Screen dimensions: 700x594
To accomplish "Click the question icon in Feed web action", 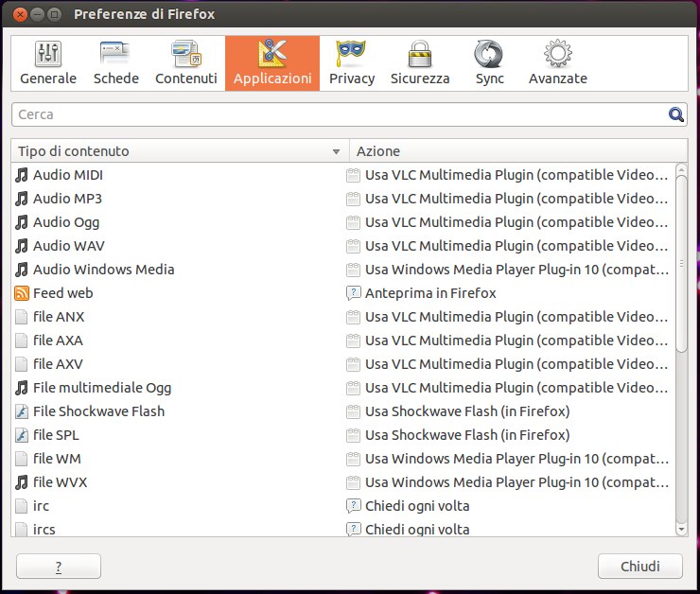I will pos(353,293).
